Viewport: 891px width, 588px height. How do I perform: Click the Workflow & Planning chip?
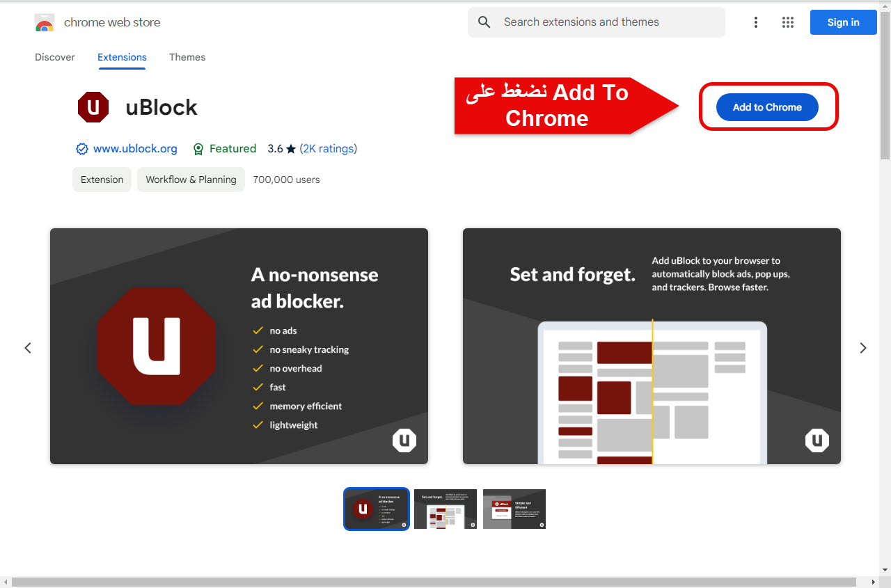coord(191,180)
